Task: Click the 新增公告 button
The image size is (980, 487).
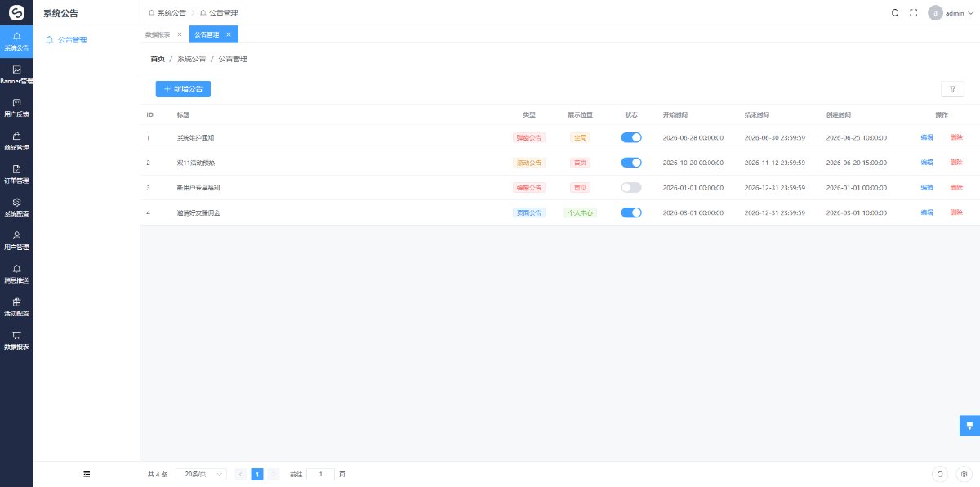Action: click(x=183, y=88)
